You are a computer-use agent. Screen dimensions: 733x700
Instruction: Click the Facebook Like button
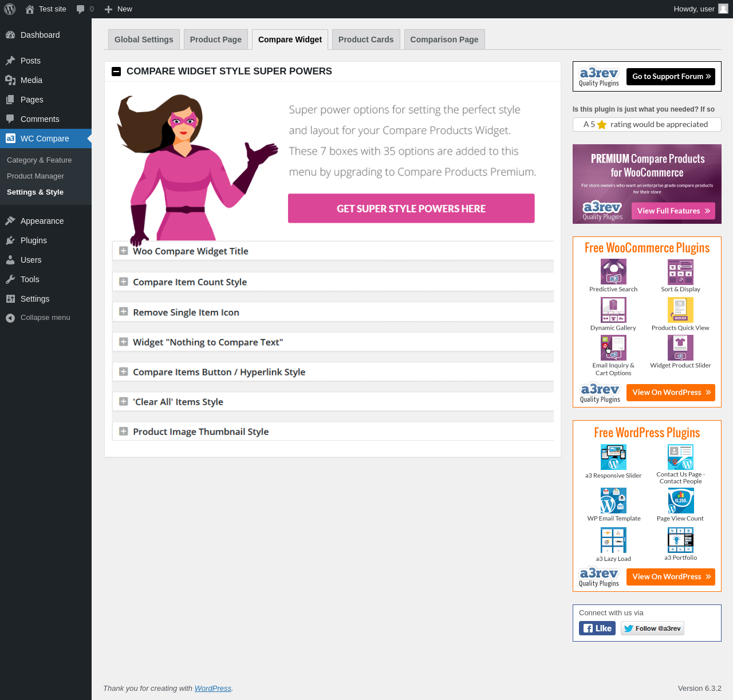[x=597, y=628]
